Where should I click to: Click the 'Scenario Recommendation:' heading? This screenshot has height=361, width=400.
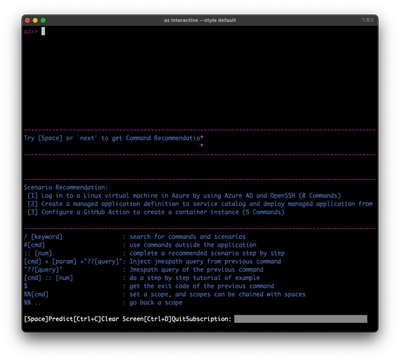click(x=66, y=187)
